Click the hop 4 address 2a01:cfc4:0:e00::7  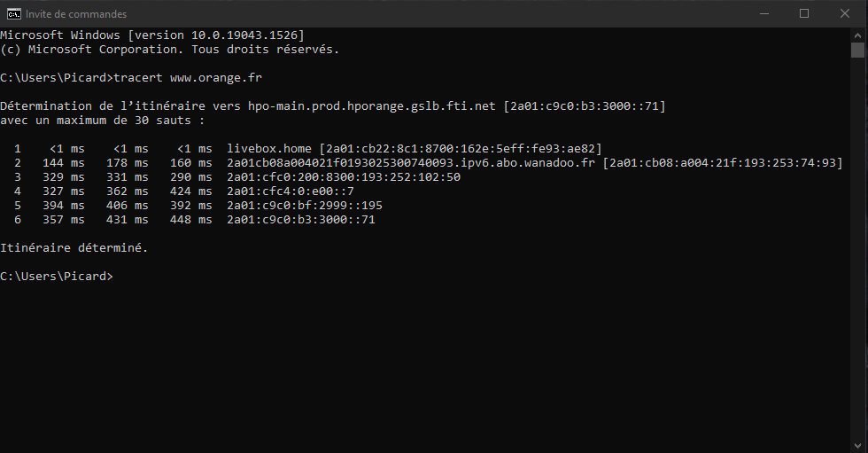click(291, 191)
